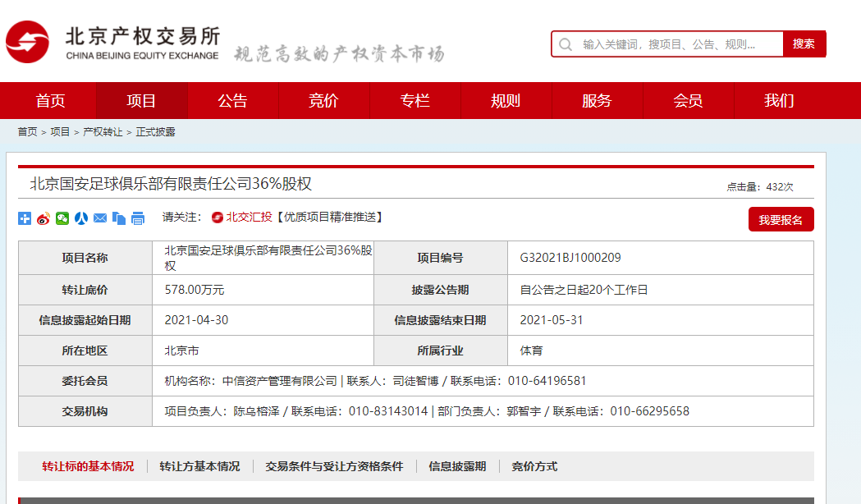Click the 转让底价 header cell
The width and height of the screenshot is (861, 504).
[x=85, y=290]
